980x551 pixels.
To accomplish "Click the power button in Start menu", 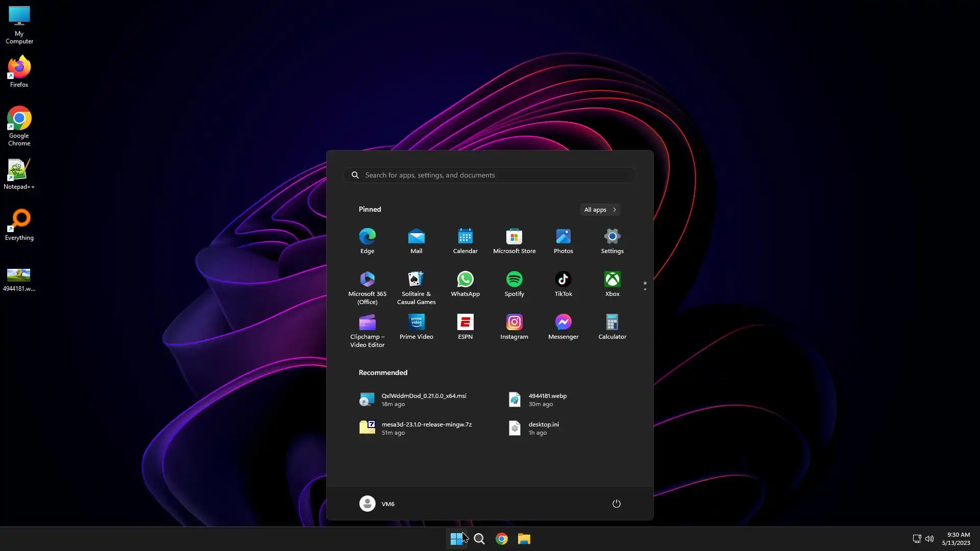I will point(616,504).
